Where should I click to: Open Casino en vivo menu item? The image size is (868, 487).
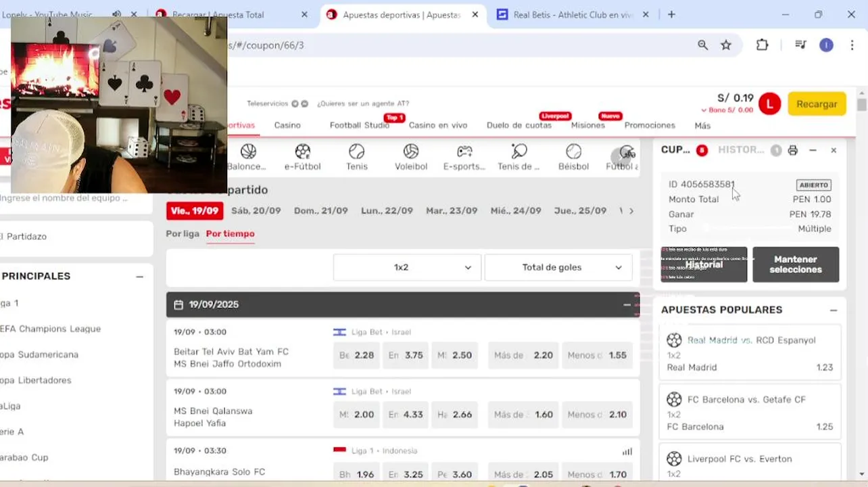pos(438,125)
